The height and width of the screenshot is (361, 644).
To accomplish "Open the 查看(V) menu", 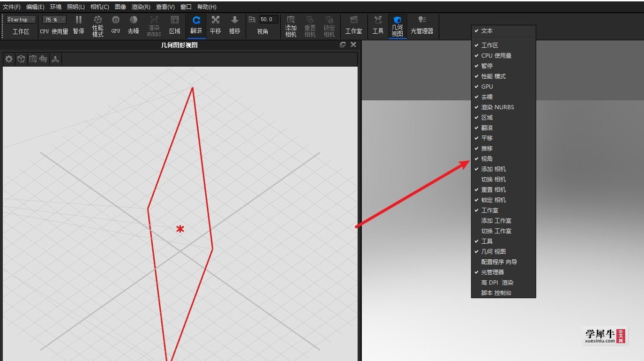I will [x=165, y=7].
